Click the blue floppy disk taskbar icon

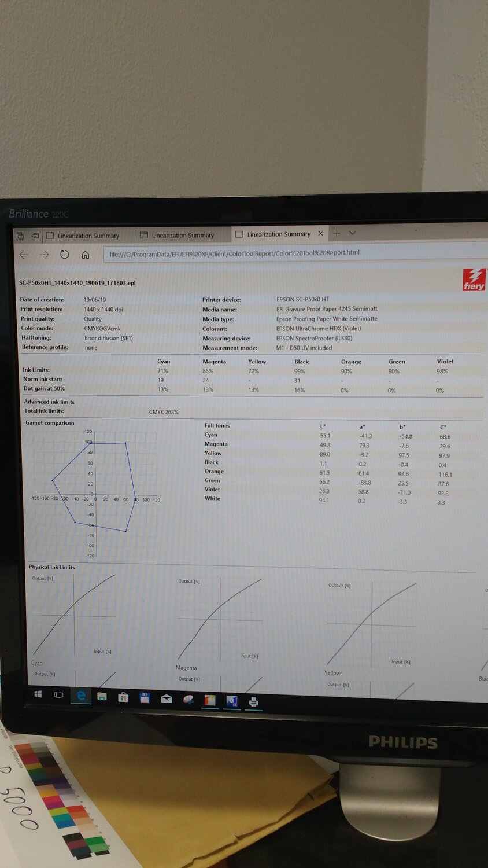point(145,698)
